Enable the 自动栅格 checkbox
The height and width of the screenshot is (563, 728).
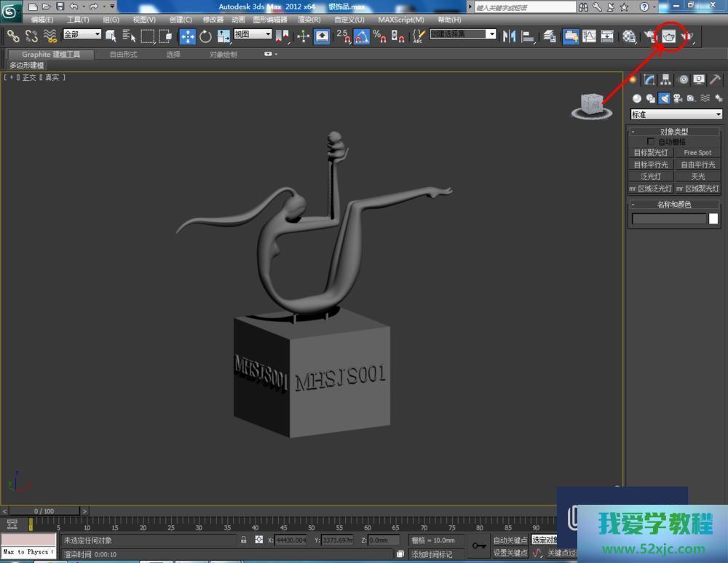click(x=651, y=141)
